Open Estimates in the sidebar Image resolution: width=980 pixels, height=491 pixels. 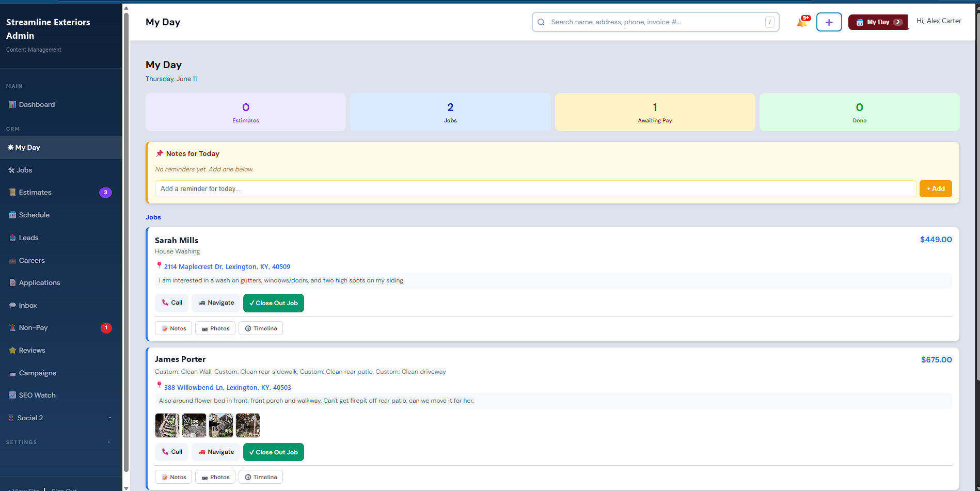[61, 193]
